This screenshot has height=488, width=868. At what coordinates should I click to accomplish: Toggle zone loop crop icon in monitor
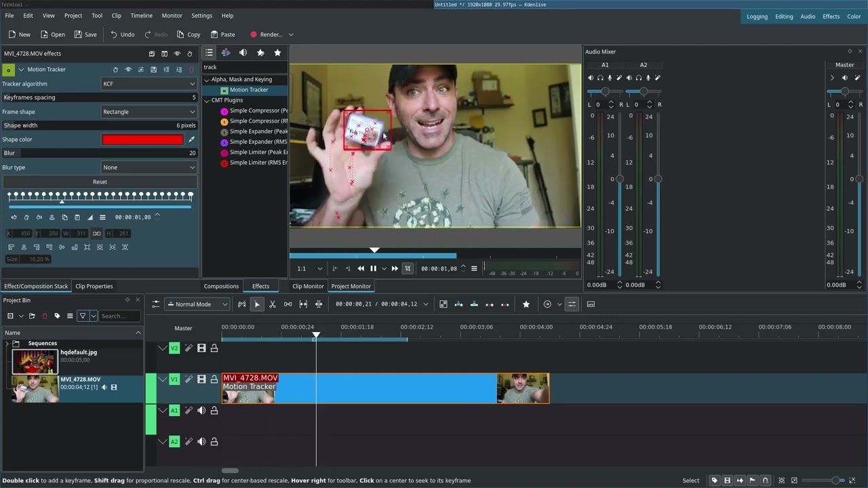click(x=408, y=268)
